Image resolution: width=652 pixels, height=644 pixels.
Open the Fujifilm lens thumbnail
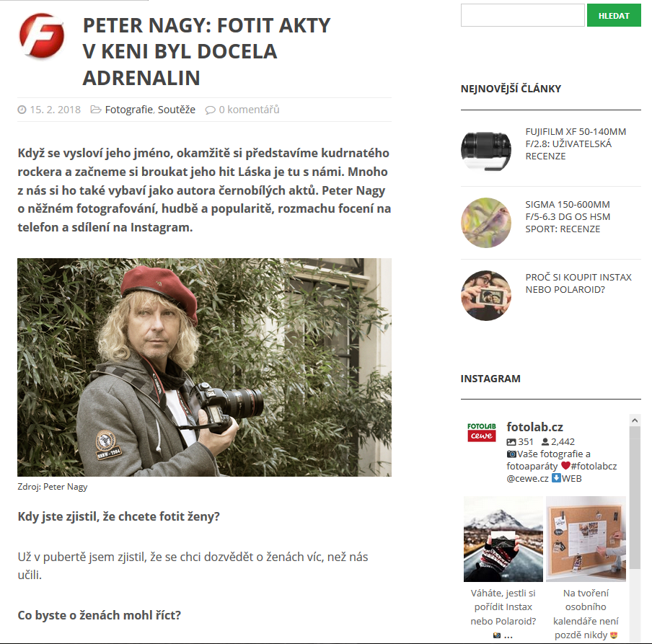[485, 150]
